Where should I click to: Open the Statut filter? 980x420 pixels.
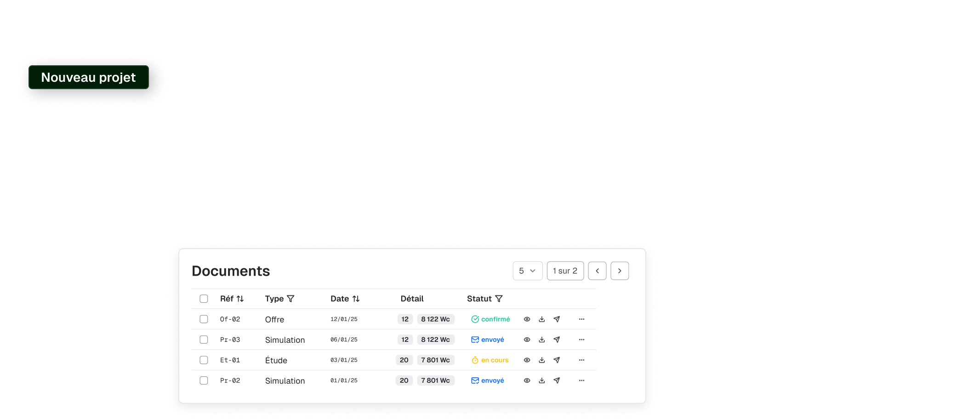tap(499, 299)
